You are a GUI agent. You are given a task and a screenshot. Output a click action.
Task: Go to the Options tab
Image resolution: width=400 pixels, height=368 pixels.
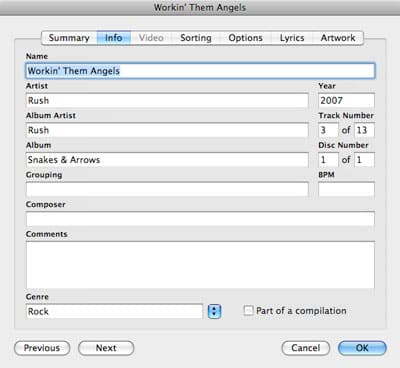[246, 38]
